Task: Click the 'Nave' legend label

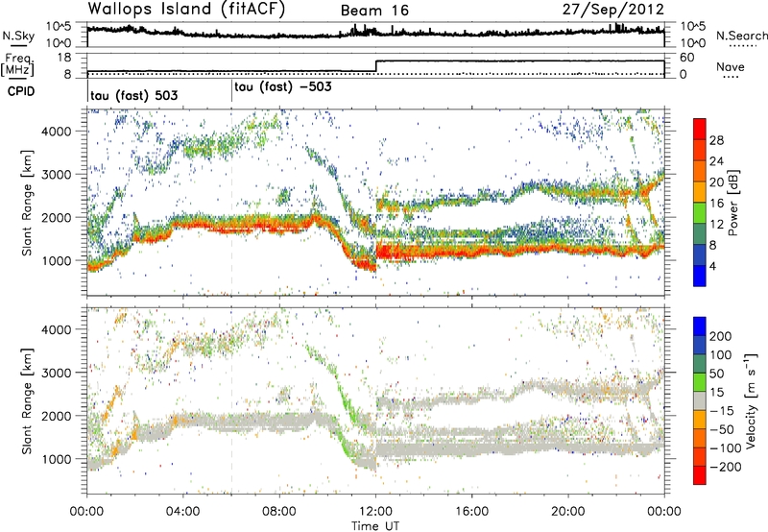Action: 731,66
